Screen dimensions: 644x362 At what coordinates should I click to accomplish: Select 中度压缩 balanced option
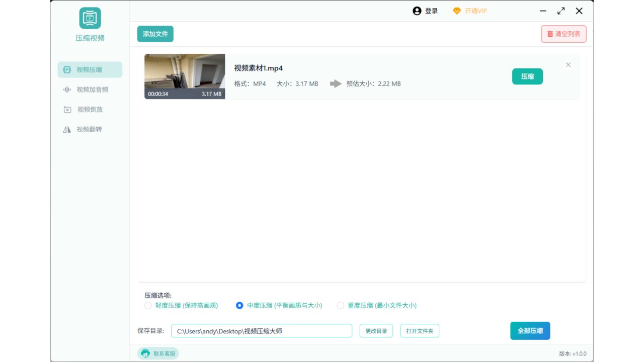coord(239,305)
